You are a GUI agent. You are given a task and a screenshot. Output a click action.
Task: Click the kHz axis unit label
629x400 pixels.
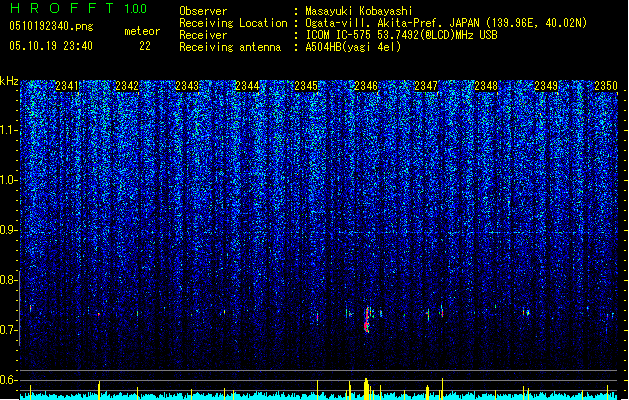pos(9,81)
